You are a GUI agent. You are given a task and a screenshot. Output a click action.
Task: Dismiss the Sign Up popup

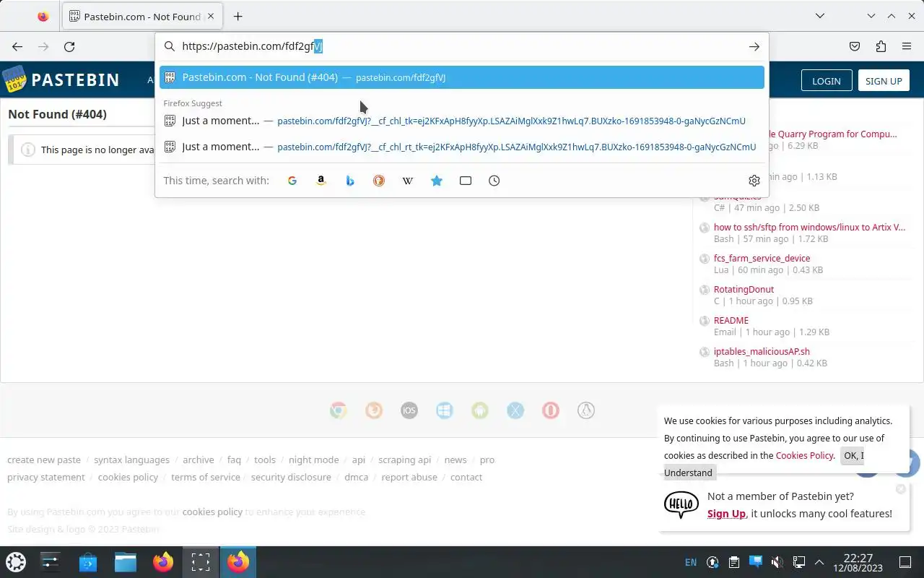(x=900, y=489)
